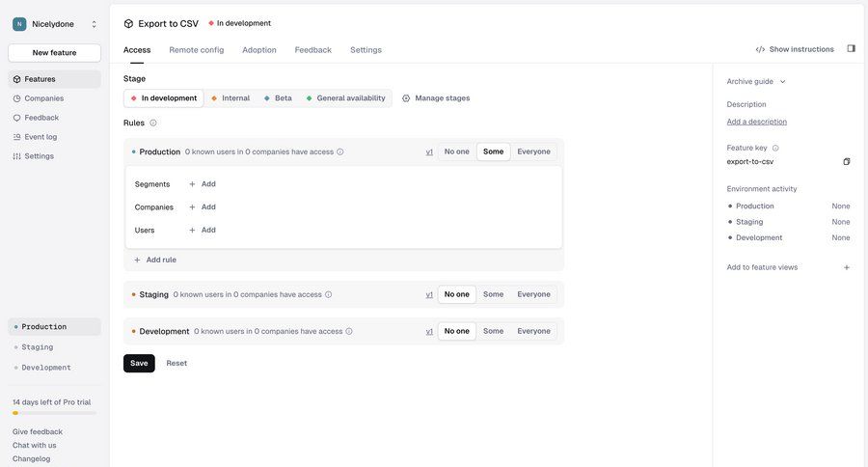
Task: Click the cube icon beside Export to CSV
Action: (128, 24)
